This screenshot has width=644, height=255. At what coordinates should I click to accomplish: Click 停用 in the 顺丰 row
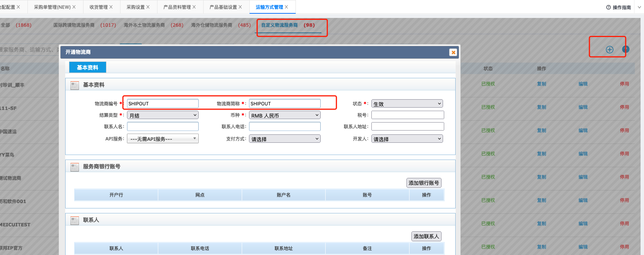[625, 84]
